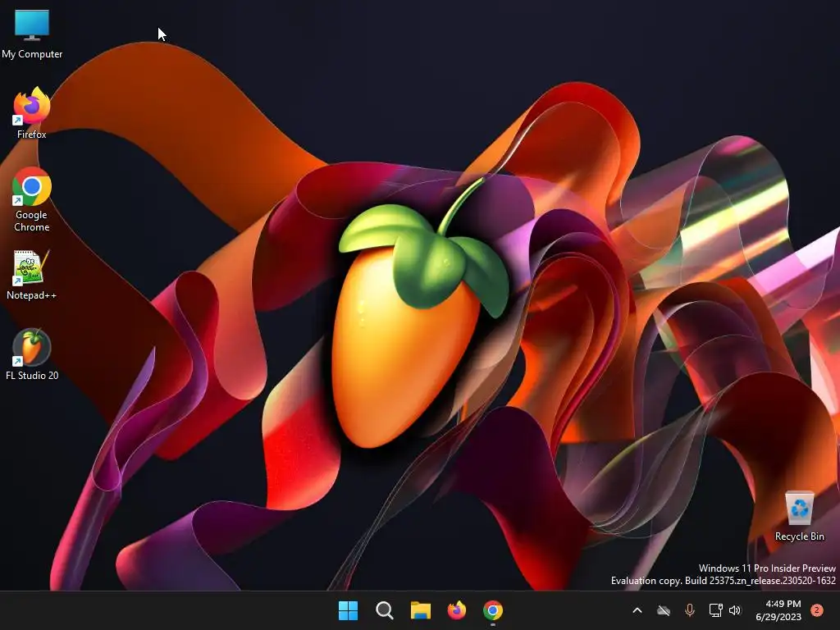
Task: Switch to Chrome in the taskbar
Action: click(493, 610)
